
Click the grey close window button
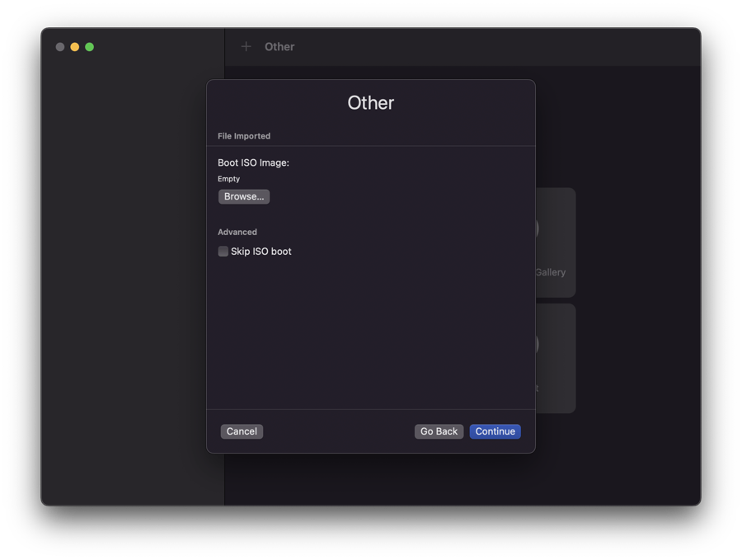60,47
